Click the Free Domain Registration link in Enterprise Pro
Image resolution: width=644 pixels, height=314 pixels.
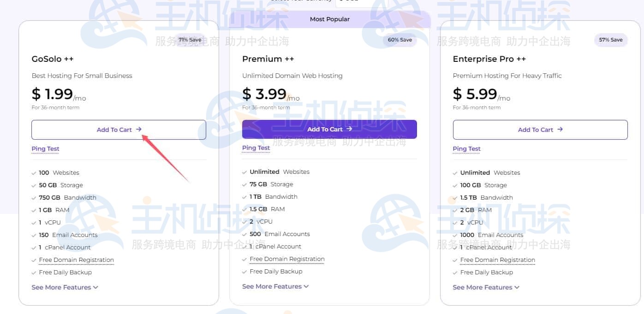(x=497, y=260)
